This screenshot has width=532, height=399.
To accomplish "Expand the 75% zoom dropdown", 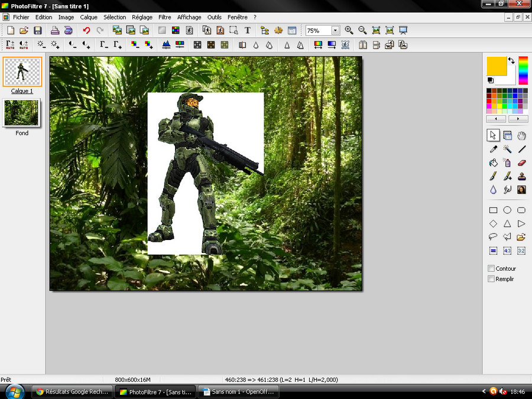I will [x=335, y=31].
